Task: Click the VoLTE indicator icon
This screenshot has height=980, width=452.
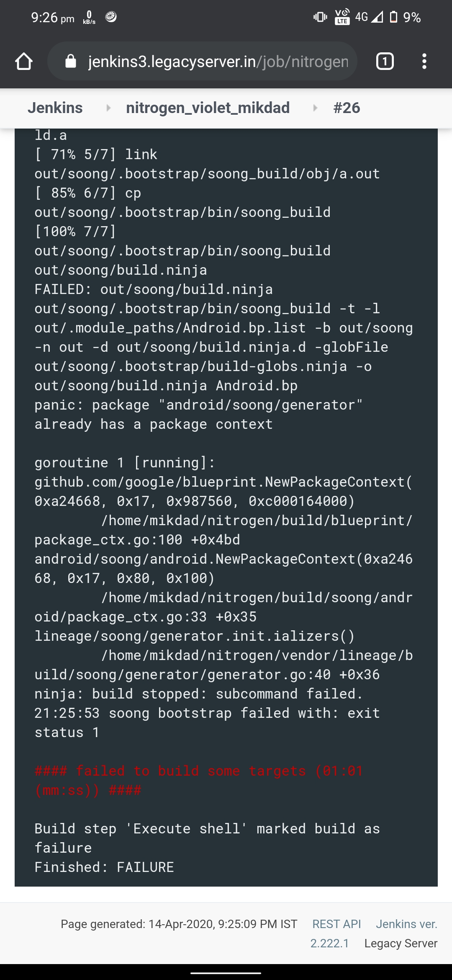Action: tap(342, 17)
